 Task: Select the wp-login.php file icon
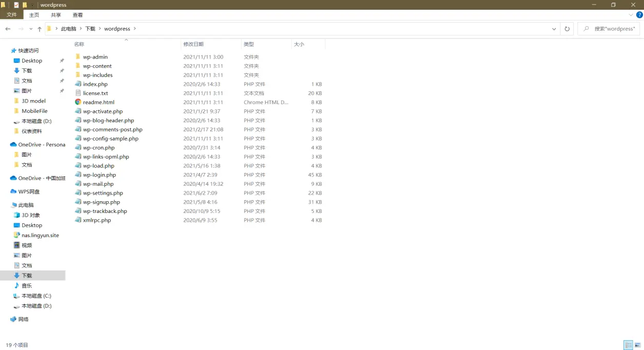coord(78,175)
